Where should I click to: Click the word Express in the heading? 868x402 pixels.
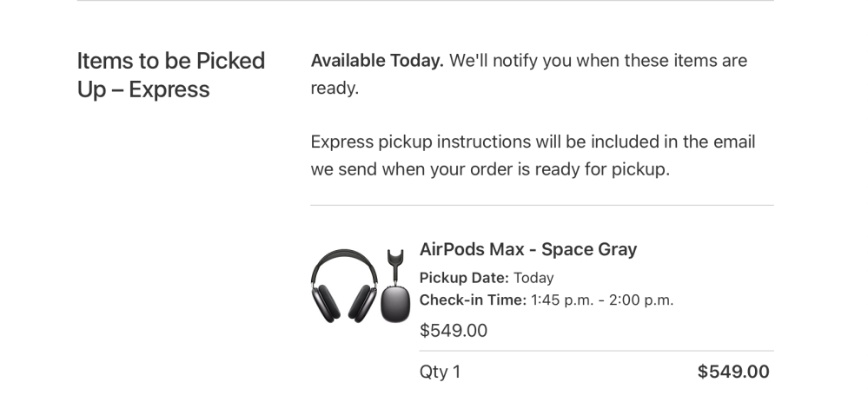click(169, 89)
